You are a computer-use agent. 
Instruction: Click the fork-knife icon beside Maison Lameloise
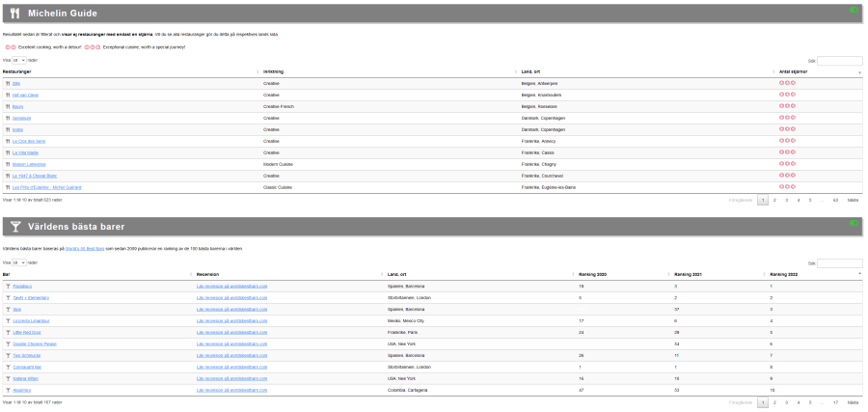(7, 164)
